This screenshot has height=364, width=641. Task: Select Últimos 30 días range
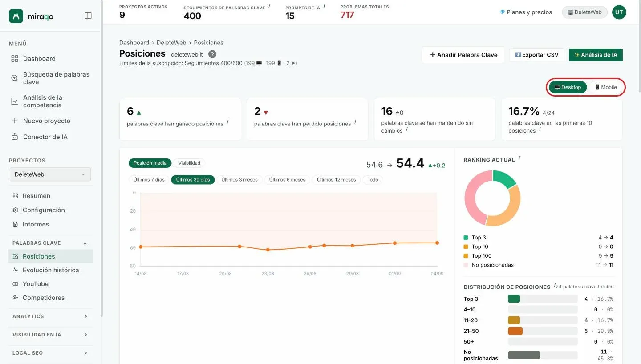[x=193, y=180]
